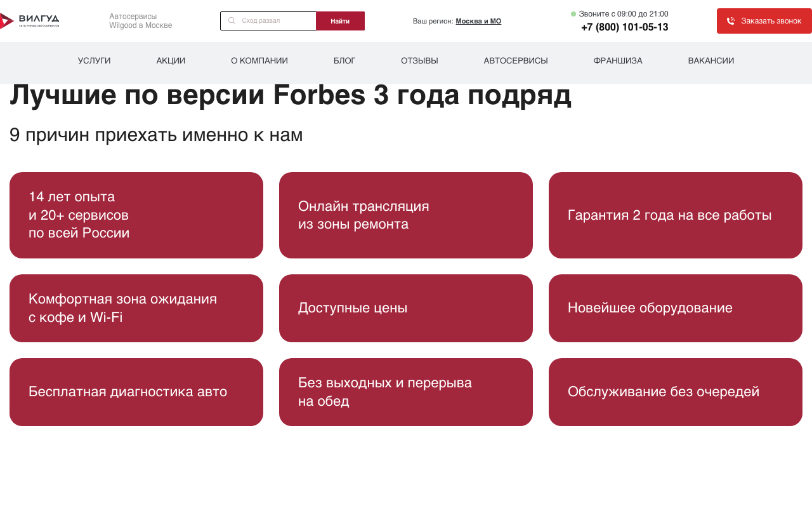The width and height of the screenshot is (812, 508).
Task: Click the green online status dot
Action: pyautogui.click(x=573, y=14)
